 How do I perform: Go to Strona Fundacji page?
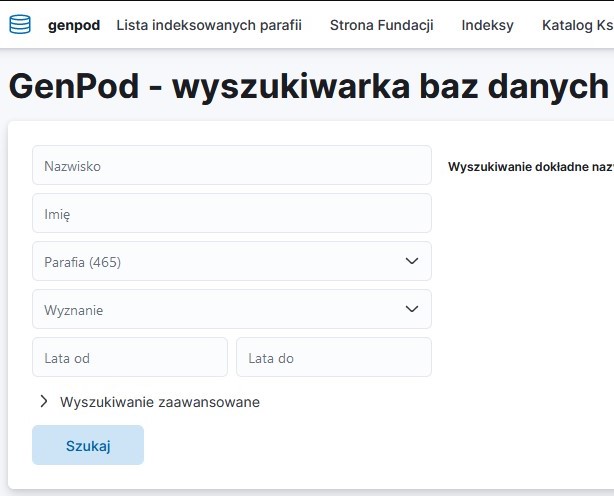(x=381, y=25)
